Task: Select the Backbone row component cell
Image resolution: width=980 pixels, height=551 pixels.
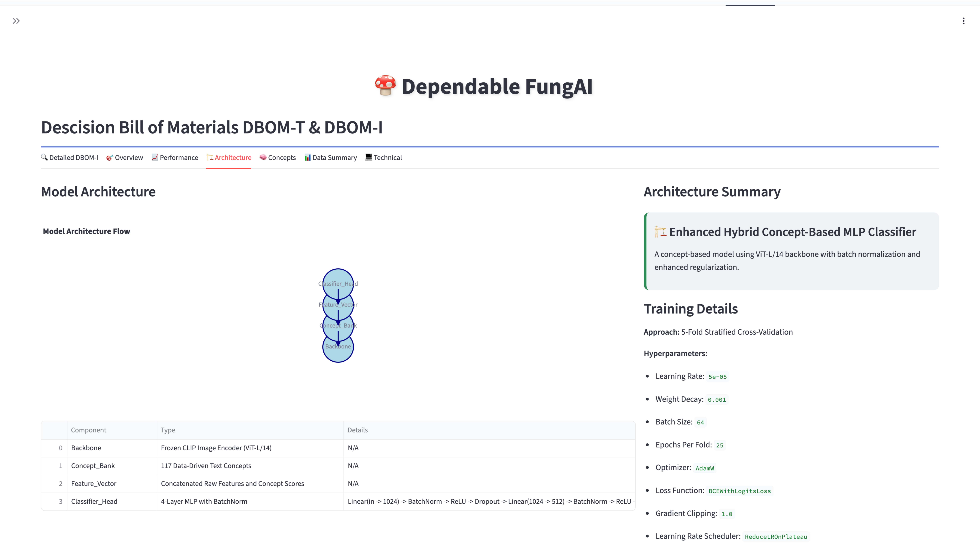Action: point(86,448)
